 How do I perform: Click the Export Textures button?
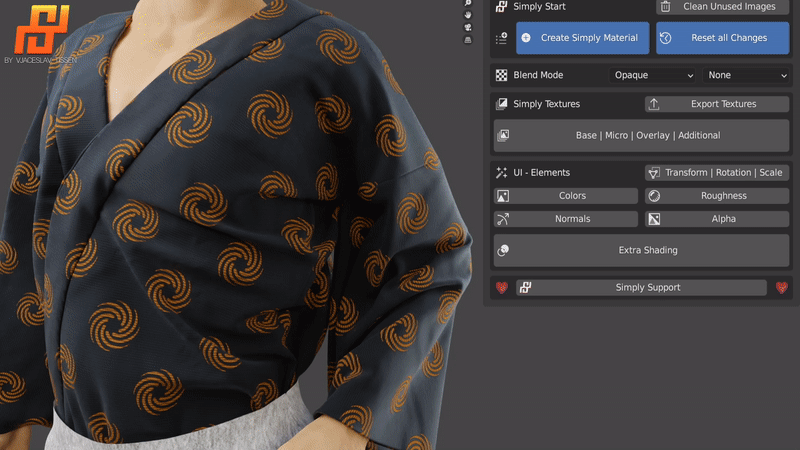pyautogui.click(x=717, y=104)
